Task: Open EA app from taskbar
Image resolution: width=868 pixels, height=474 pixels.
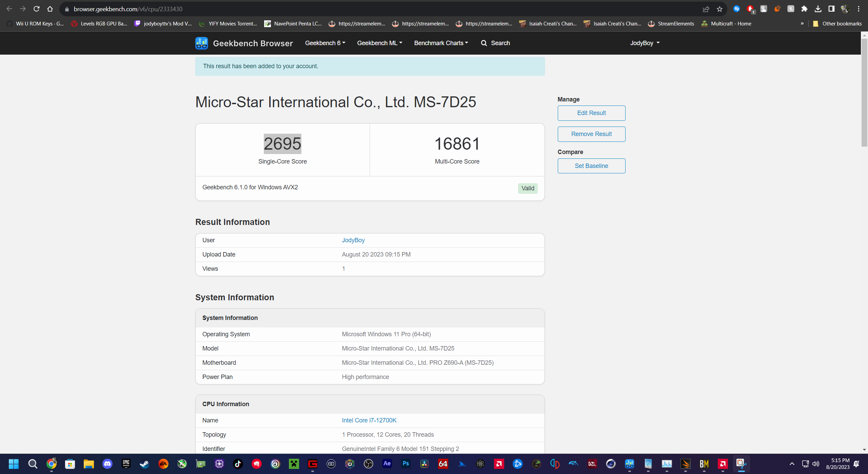Action: point(163,463)
